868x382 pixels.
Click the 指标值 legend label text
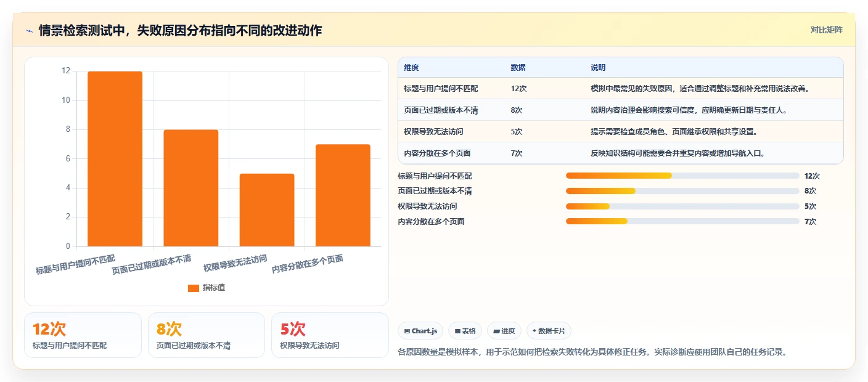click(x=214, y=288)
